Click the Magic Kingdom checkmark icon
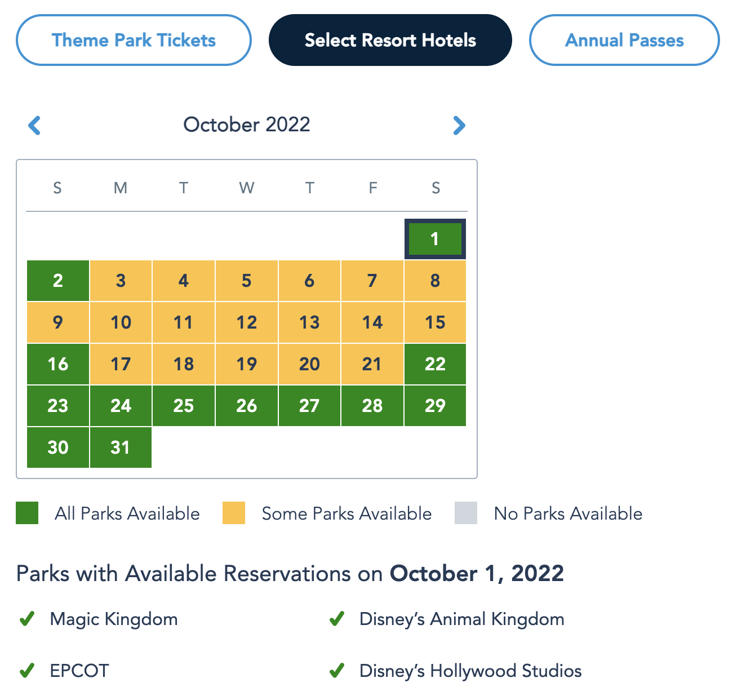 [x=27, y=619]
